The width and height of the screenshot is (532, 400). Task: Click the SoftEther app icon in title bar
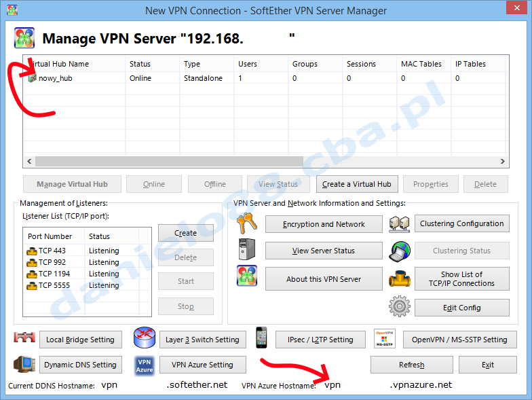[x=12, y=10]
